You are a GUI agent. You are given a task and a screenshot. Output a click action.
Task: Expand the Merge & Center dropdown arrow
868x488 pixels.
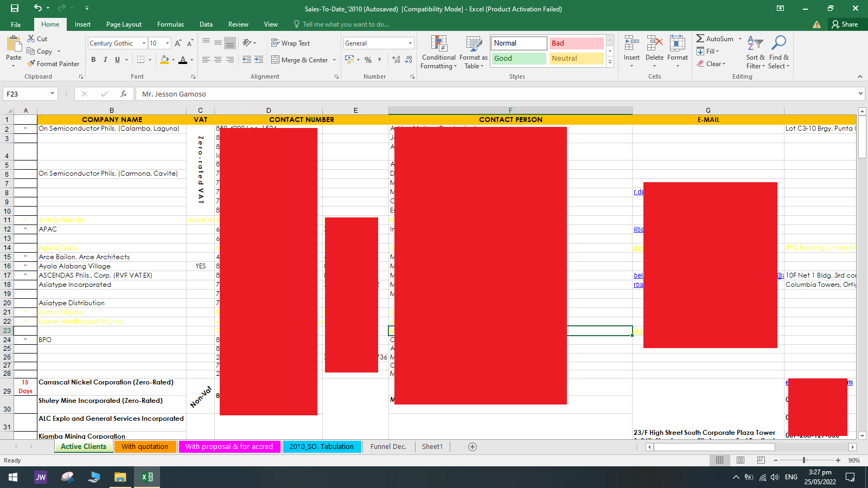point(334,60)
